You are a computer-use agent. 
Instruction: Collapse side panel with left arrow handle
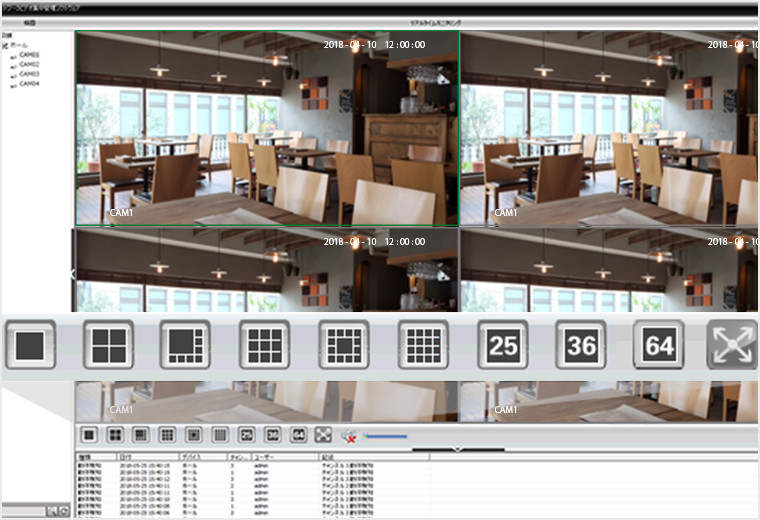click(72, 272)
